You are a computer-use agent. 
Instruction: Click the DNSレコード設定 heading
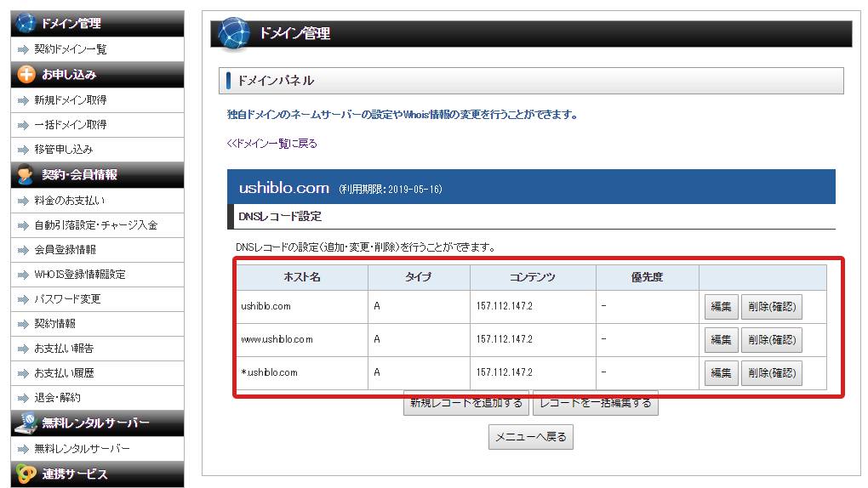click(280, 216)
